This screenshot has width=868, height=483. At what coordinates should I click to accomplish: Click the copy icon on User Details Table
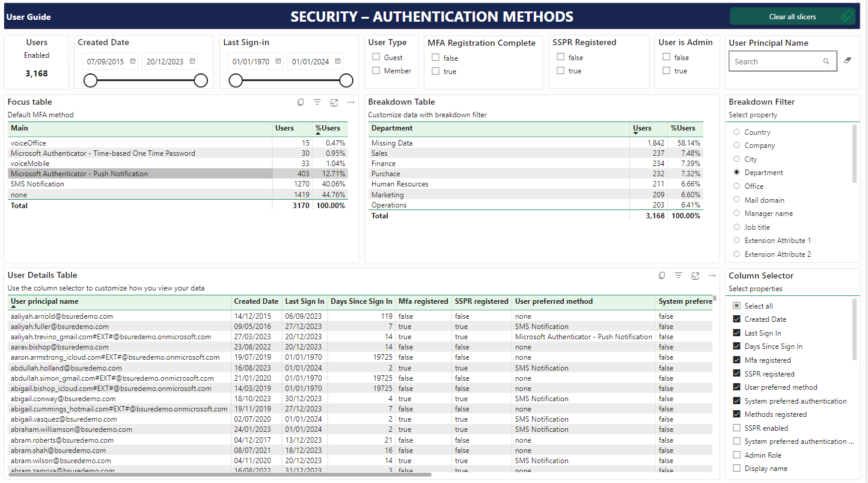[662, 275]
